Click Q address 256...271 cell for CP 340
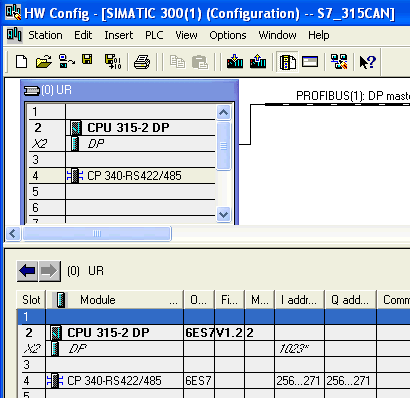410x398 pixels. tap(350, 381)
